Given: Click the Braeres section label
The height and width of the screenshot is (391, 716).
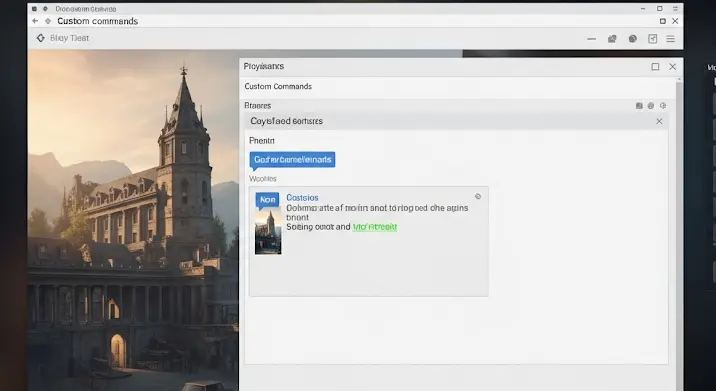Looking at the screenshot, I should point(258,106).
